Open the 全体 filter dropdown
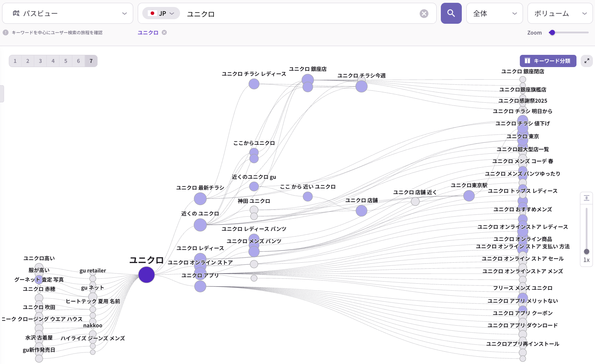595x364 pixels. [x=494, y=13]
